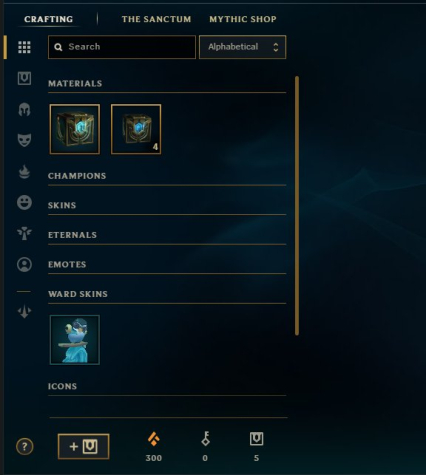
Task: Filter by summoner icons profile icon
Action: (24, 264)
